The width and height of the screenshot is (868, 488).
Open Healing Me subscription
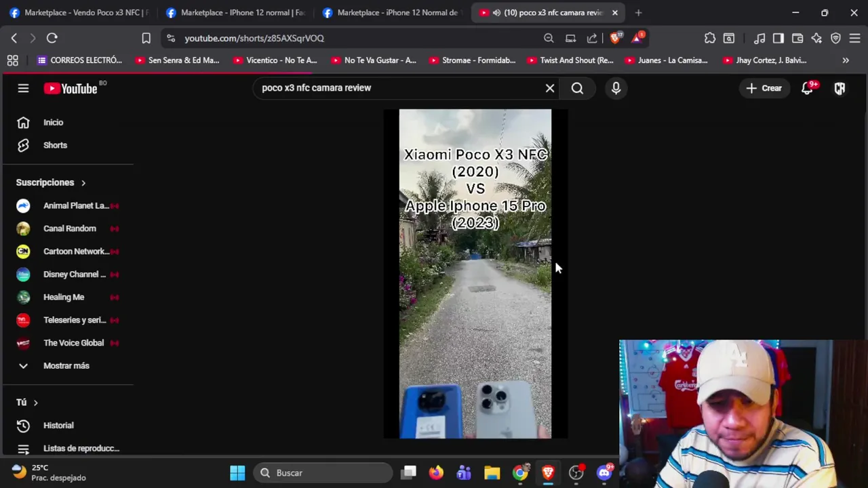68,297
